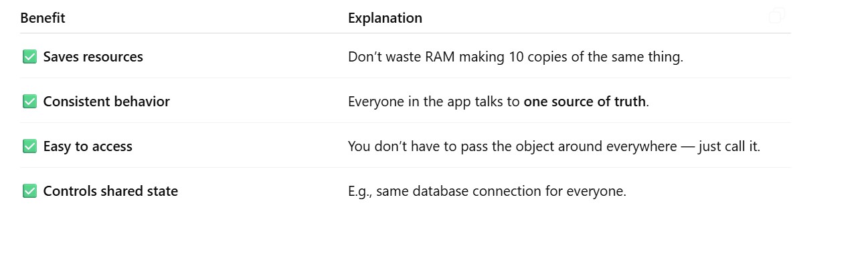This screenshot has height=258, width=868.
Task: Click the green checkmark beside Easy to access
Action: [x=29, y=146]
